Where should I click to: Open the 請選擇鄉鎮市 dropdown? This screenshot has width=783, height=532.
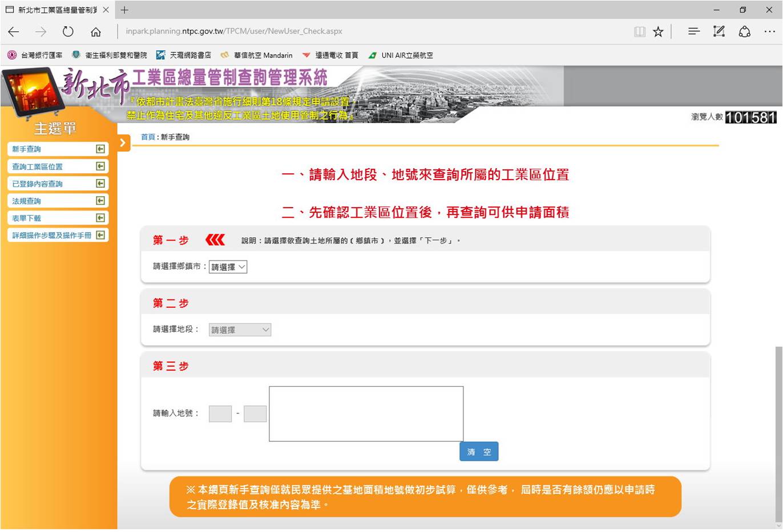(228, 267)
